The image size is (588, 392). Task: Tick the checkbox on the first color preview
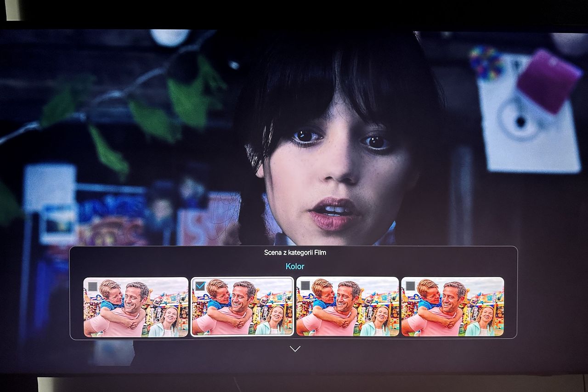click(x=93, y=287)
